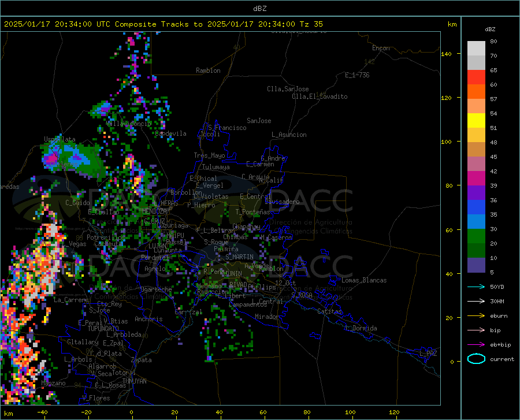Select the orange 57-60 dBZ color swatch

[x=476, y=92]
